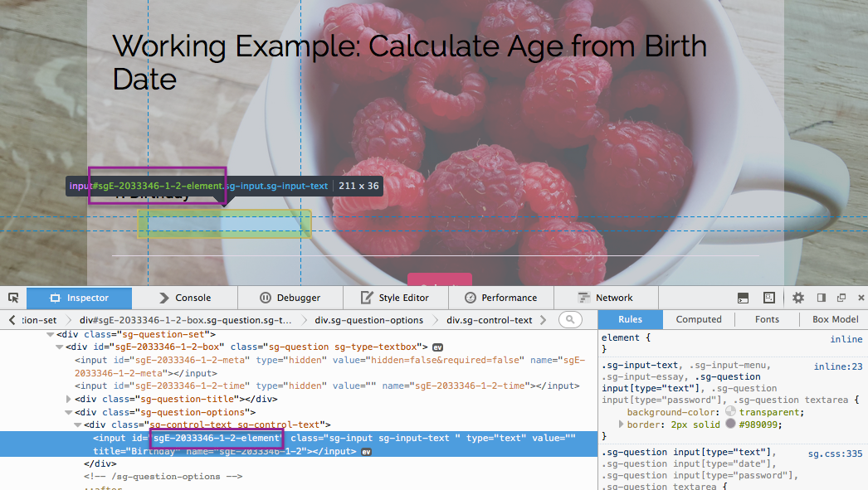Activate the element picker icon
The image size is (868, 490).
pos(13,298)
